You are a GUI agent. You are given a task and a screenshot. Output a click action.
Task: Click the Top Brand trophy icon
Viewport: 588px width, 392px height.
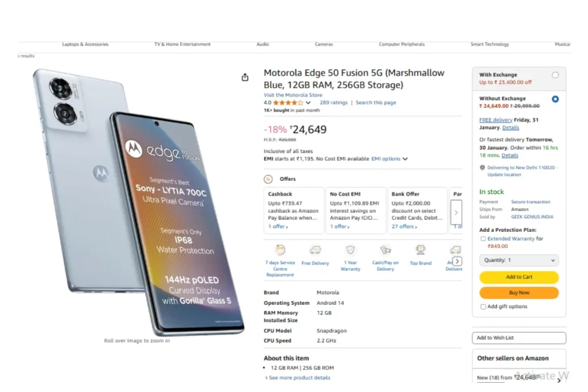(x=420, y=250)
